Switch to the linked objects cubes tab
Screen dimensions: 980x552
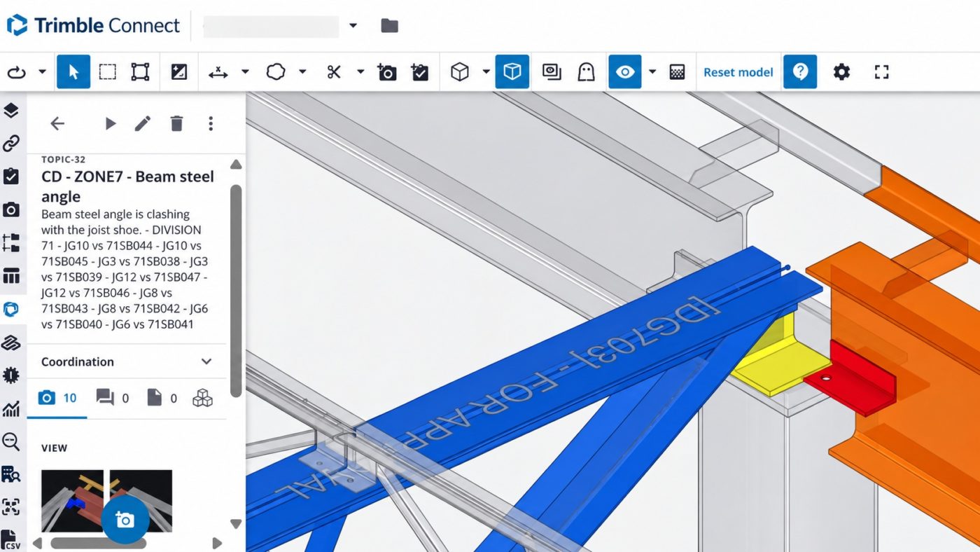tap(202, 399)
